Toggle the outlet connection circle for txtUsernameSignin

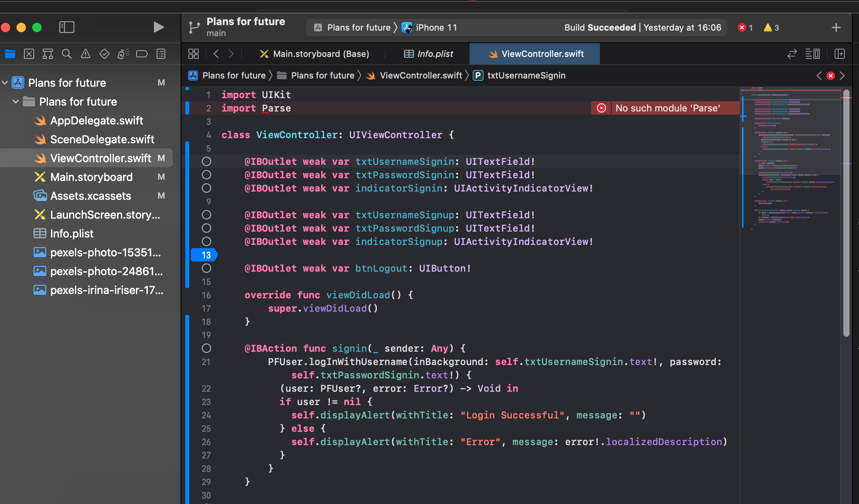207,161
